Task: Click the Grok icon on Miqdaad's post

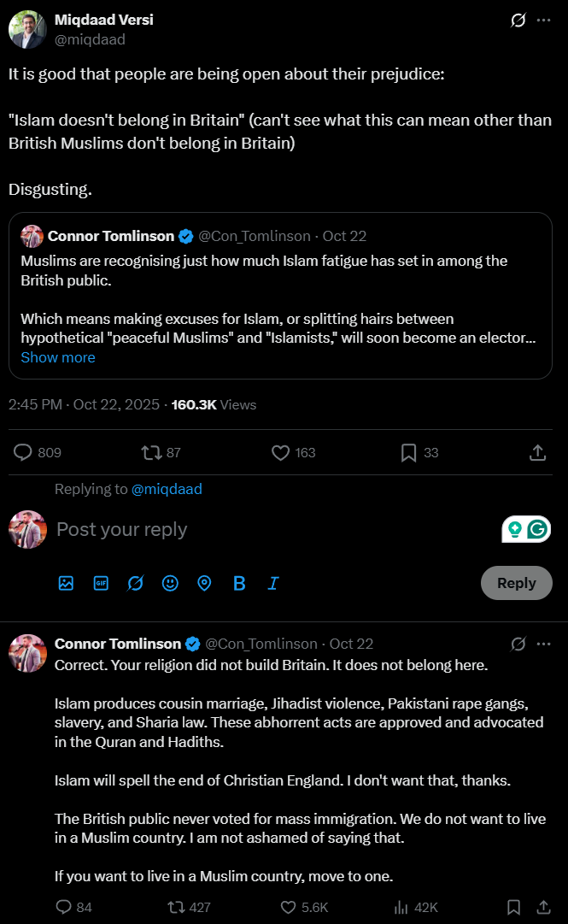Action: (x=518, y=20)
